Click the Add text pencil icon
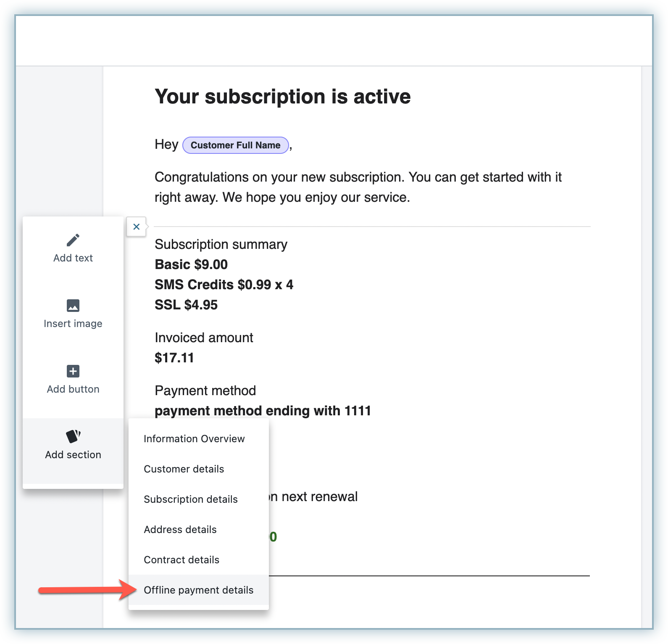This screenshot has height=644, width=668. (73, 240)
